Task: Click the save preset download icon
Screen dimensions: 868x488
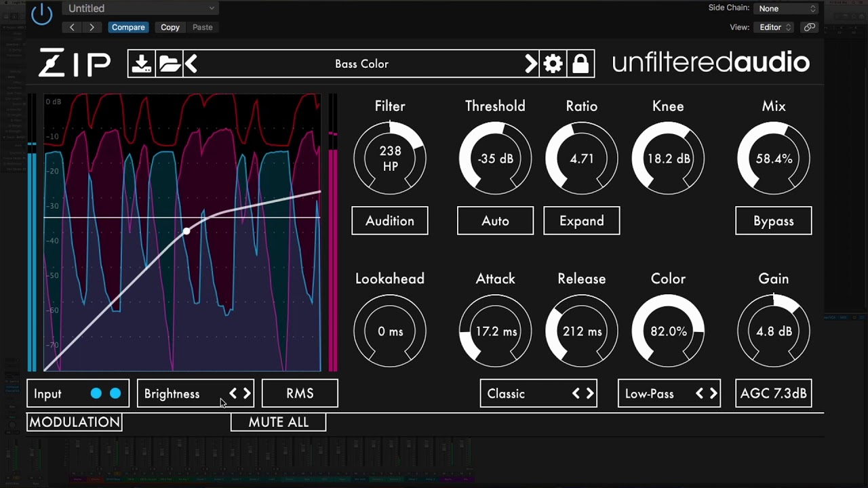Action: (x=142, y=64)
